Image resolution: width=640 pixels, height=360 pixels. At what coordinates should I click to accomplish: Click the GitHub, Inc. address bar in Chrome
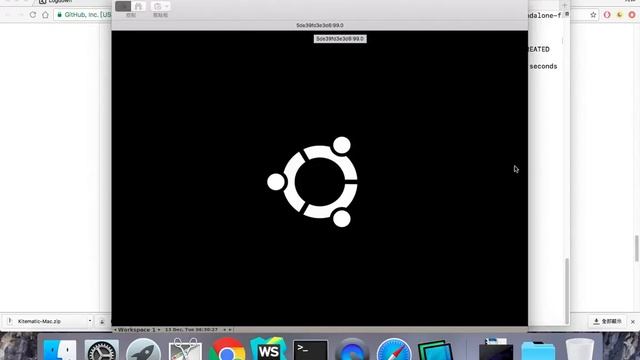(x=83, y=15)
